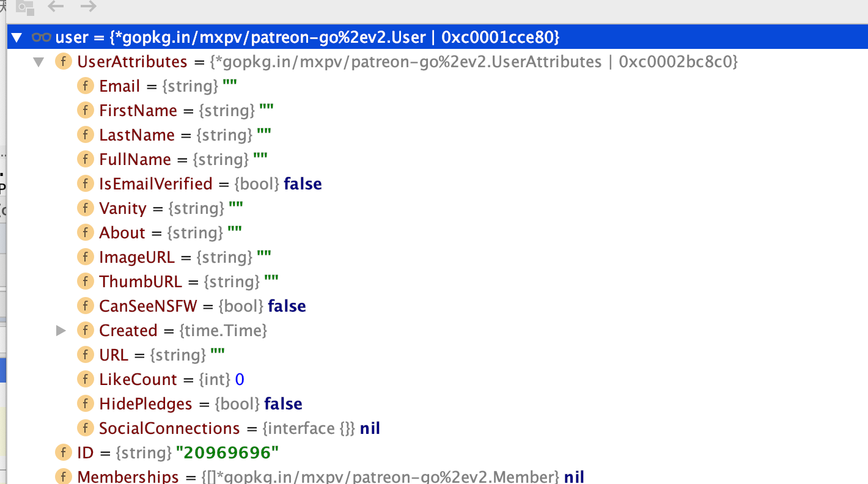Select the Vanity field name
The width and height of the screenshot is (868, 484).
(123, 208)
